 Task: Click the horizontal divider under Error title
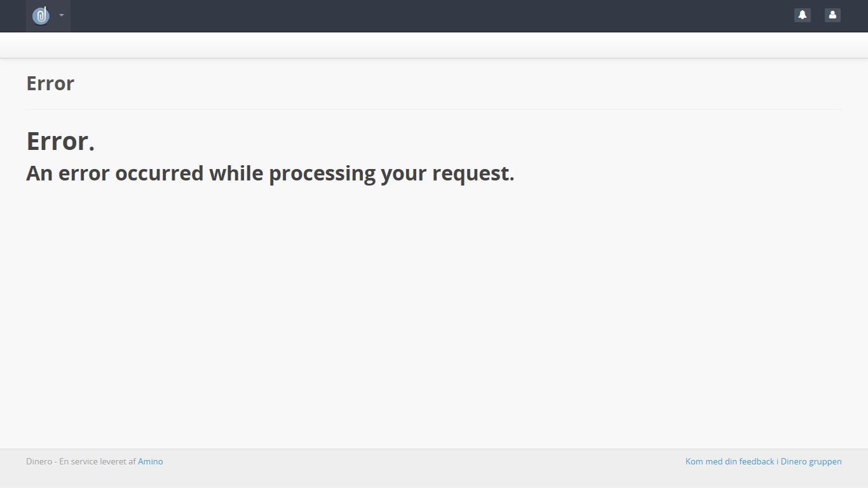click(434, 109)
